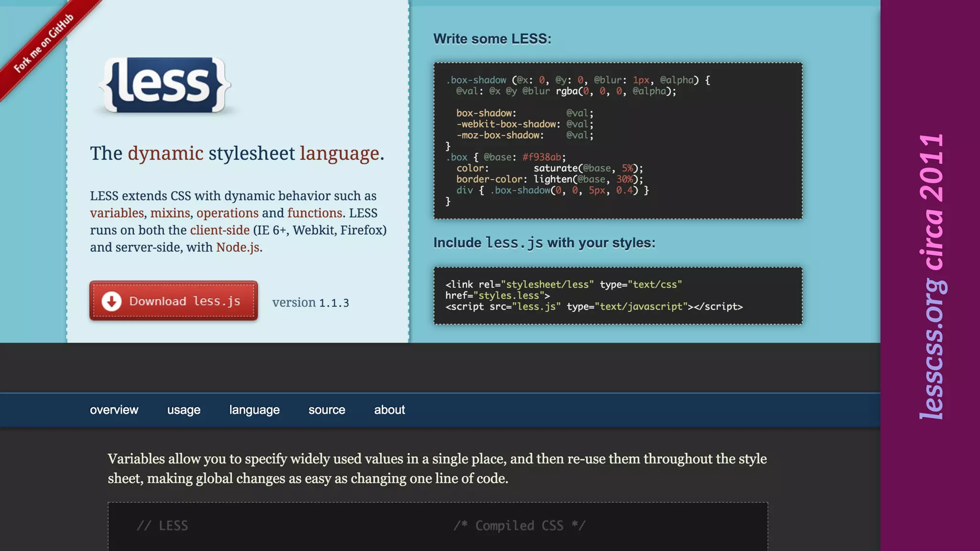The image size is (980, 551).
Task: Click the // LESS comment in the bottom code panel
Action: point(162,526)
